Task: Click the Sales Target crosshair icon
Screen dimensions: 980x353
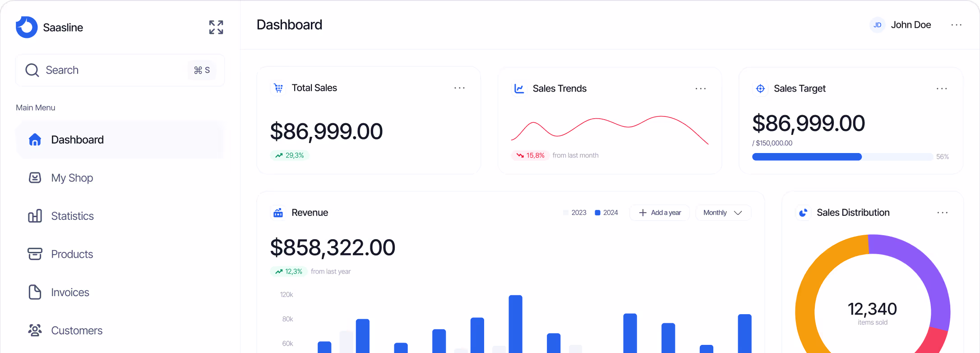Action: (760, 88)
